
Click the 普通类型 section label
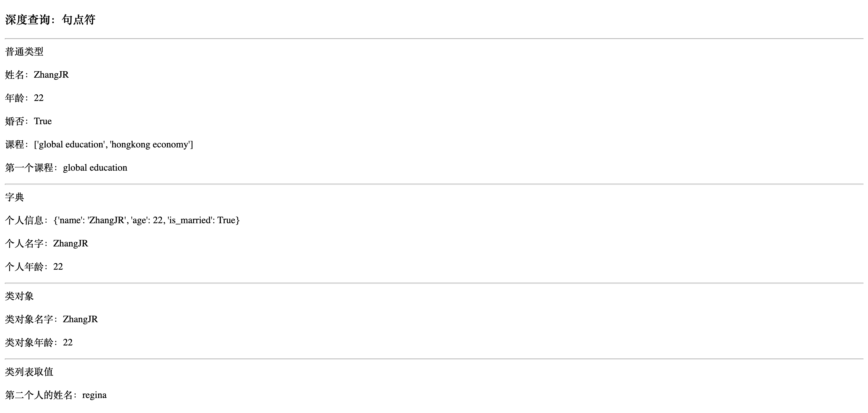click(24, 52)
